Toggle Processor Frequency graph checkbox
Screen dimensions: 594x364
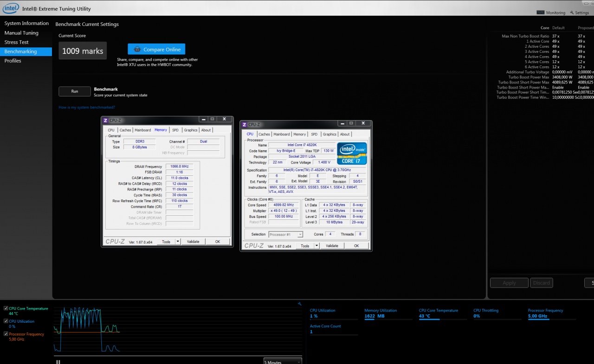[x=6, y=334]
